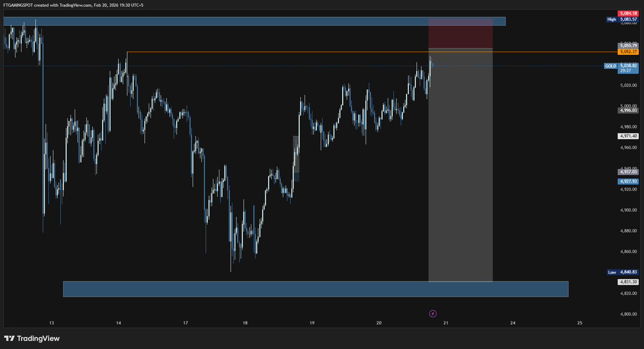Click the blue 4,927.93 price label
This screenshot has width=644, height=349.
628,181
